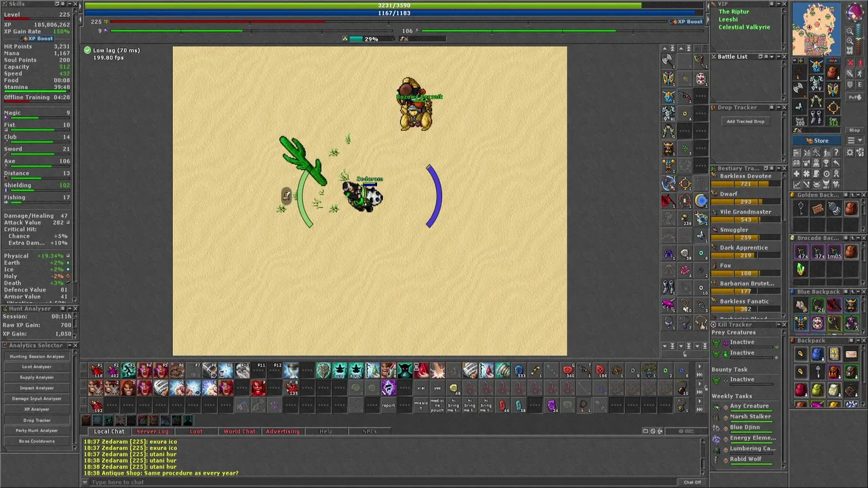Select Leeshi in VIP list

(x=728, y=20)
